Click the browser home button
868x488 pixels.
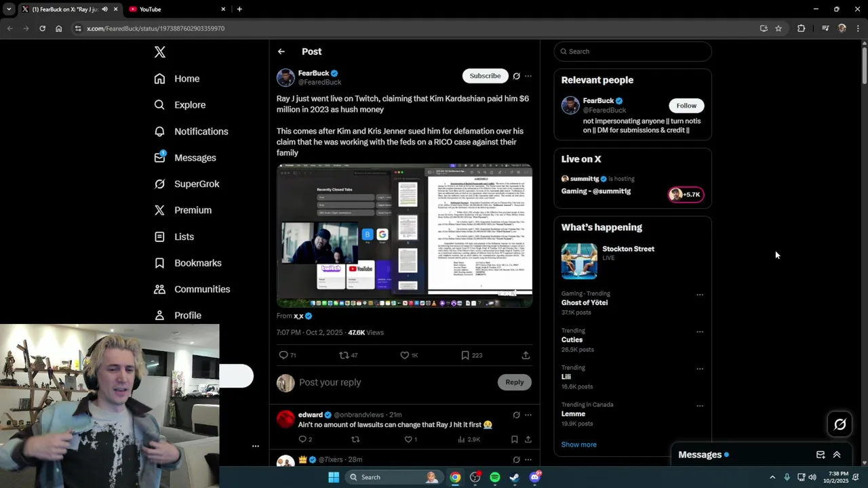(59, 28)
